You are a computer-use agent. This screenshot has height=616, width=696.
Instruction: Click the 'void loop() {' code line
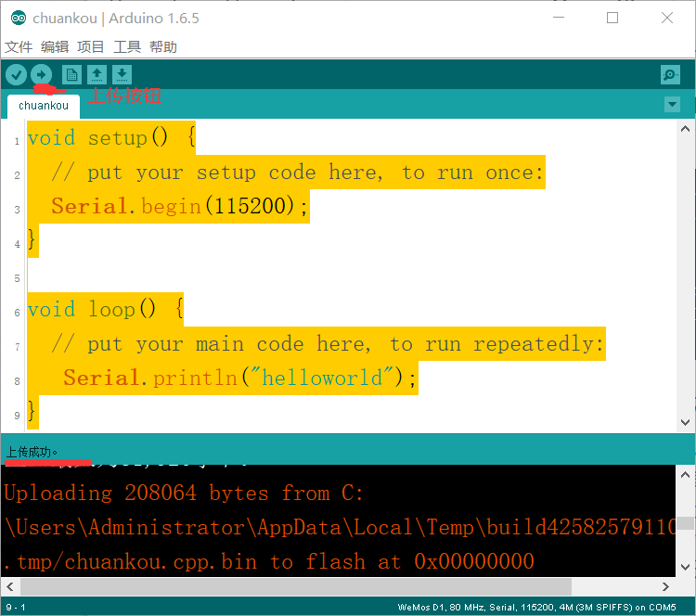click(105, 309)
